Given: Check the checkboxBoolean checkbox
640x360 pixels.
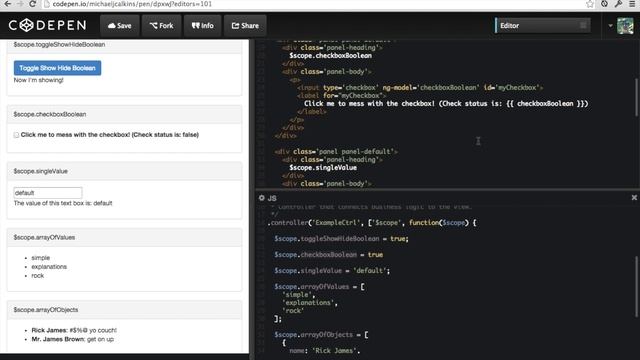Looking at the screenshot, I should (16, 135).
